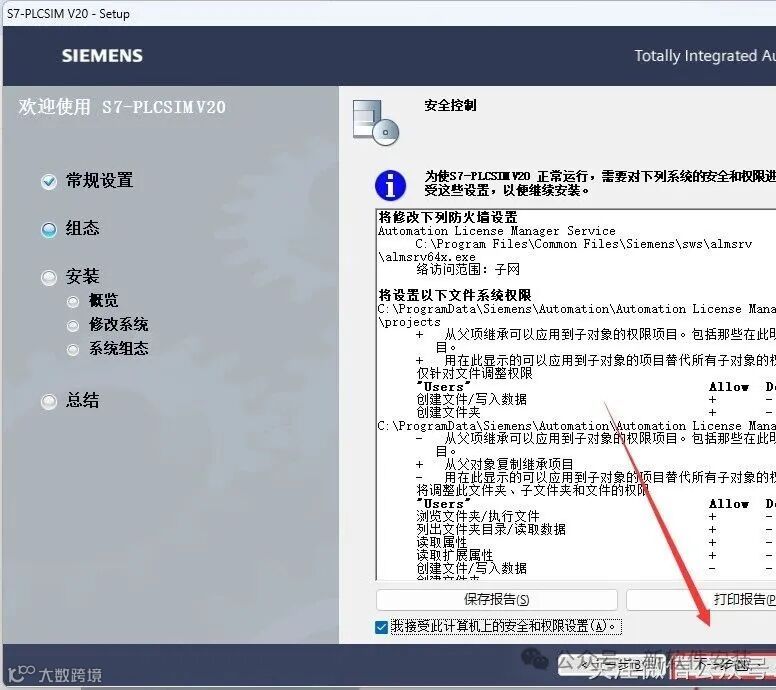Click the blue information icon

tap(390, 186)
